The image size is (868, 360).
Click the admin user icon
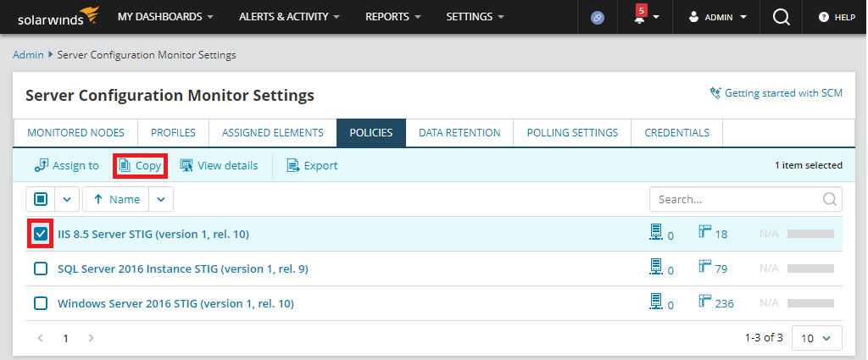[693, 17]
